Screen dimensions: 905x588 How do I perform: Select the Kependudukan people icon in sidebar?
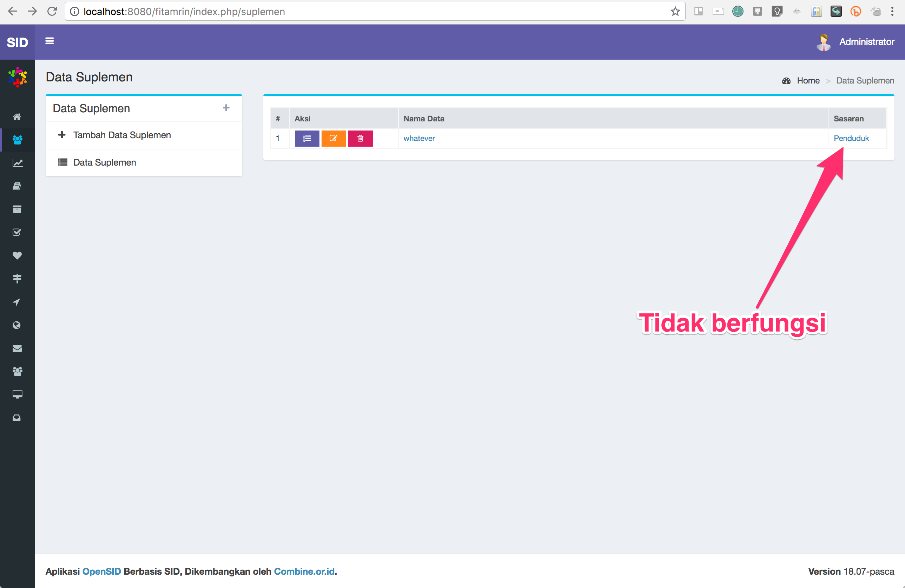[17, 140]
